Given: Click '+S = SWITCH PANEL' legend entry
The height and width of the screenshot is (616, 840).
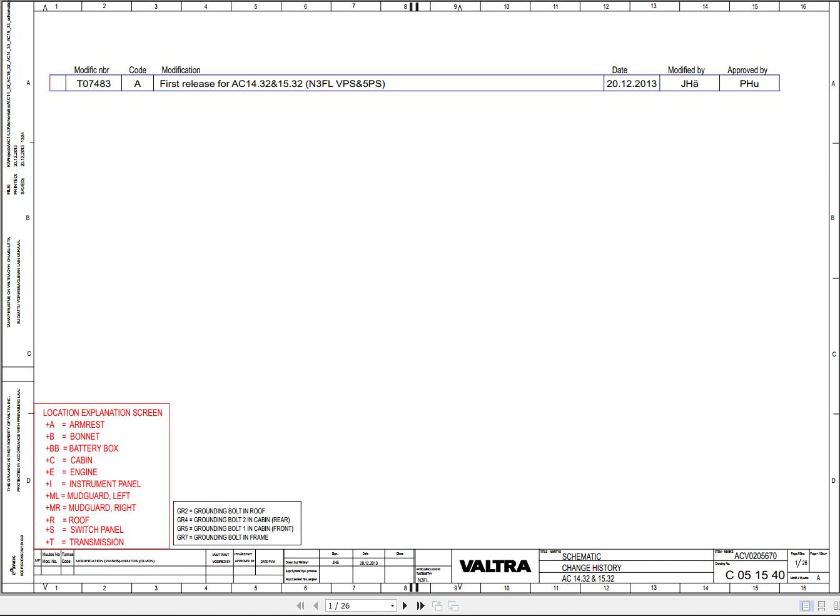Looking at the screenshot, I should pyautogui.click(x=84, y=530).
